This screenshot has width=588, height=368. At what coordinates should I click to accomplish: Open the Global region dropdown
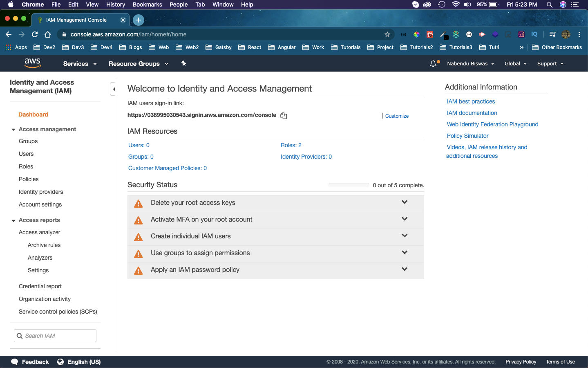click(x=516, y=64)
